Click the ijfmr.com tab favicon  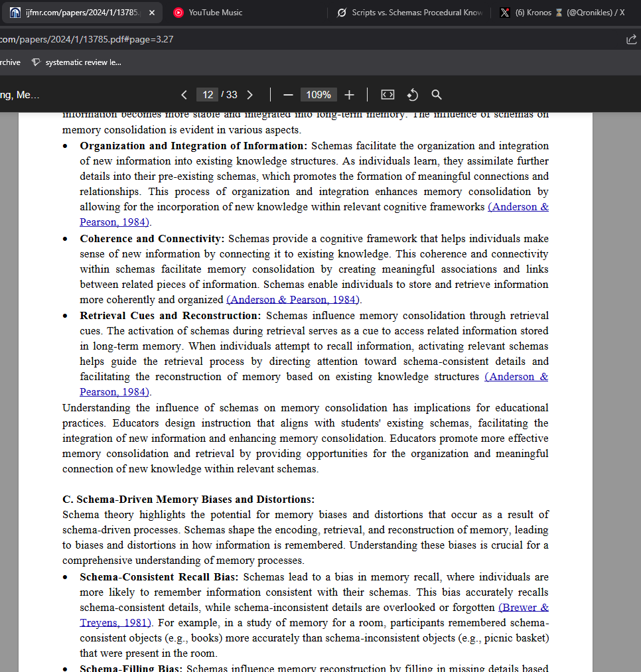pyautogui.click(x=15, y=13)
